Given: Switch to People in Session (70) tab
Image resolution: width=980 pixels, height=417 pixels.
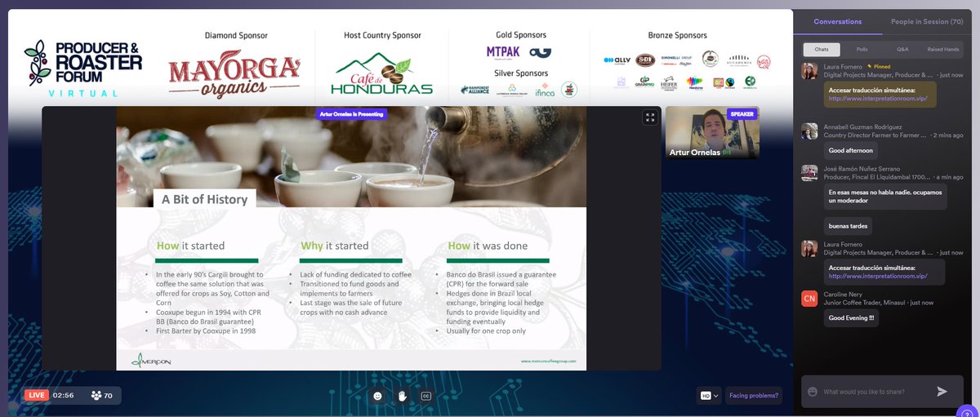Looking at the screenshot, I should [x=927, y=22].
